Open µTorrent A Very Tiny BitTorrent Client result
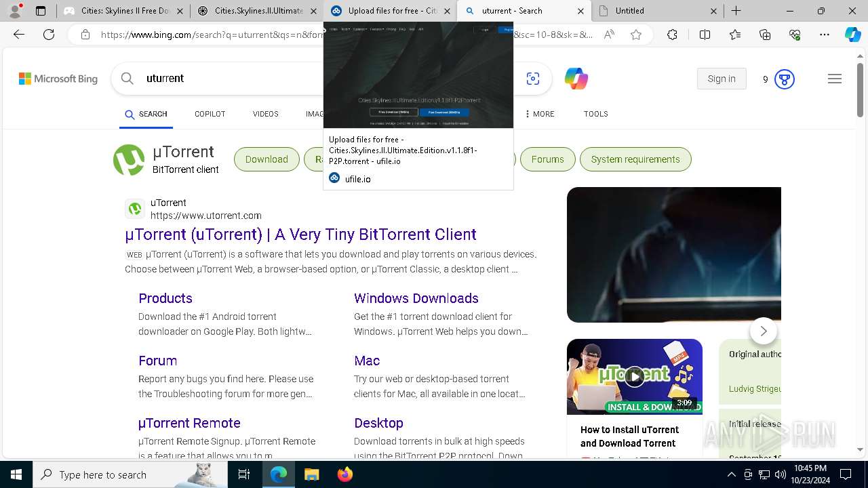Screen dimensions: 868x488 tap(300, 235)
